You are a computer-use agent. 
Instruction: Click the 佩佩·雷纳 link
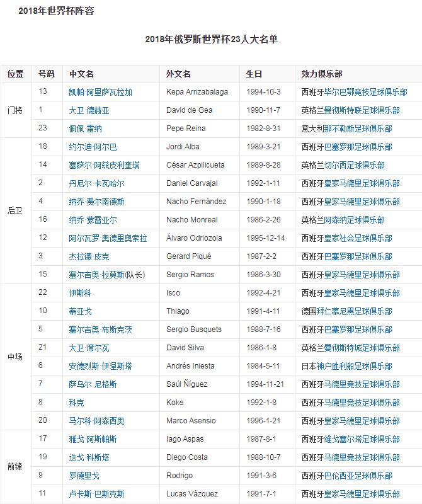85,129
